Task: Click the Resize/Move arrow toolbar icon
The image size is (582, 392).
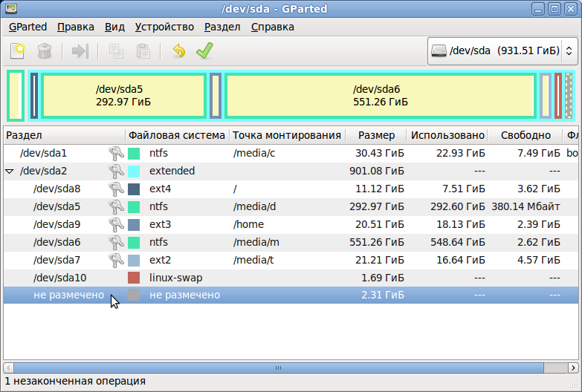Action: click(x=80, y=50)
